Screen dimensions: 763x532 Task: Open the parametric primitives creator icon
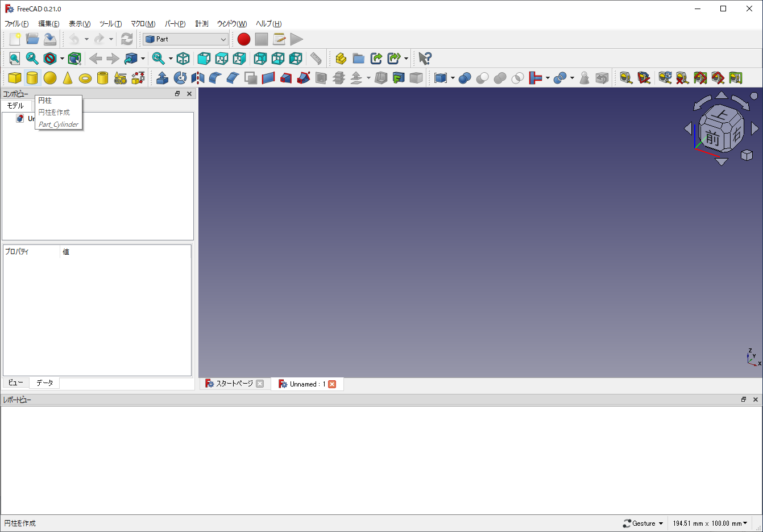coord(121,78)
